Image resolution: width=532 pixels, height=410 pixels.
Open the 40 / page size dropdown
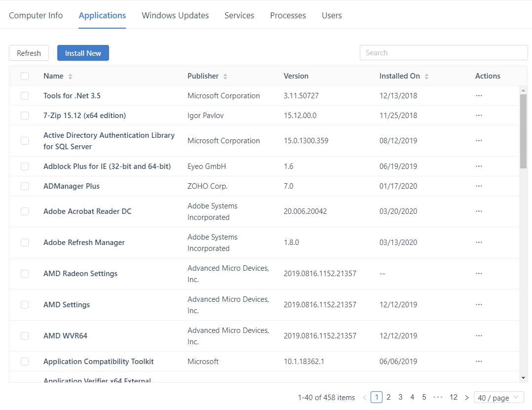click(x=498, y=398)
